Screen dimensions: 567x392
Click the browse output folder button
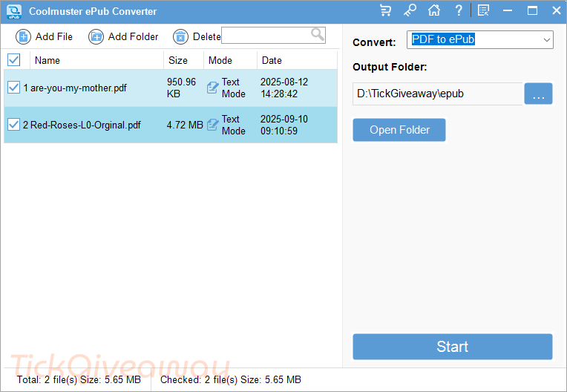tap(538, 94)
